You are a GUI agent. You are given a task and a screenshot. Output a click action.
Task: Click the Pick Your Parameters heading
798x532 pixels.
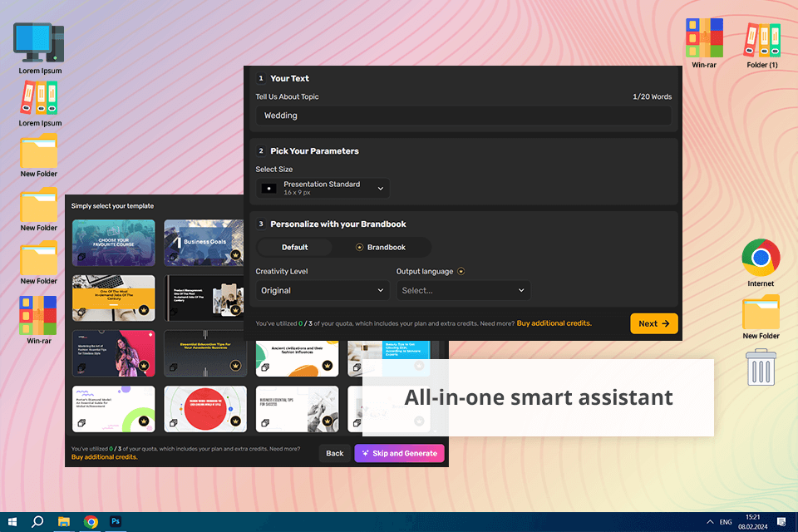(314, 151)
